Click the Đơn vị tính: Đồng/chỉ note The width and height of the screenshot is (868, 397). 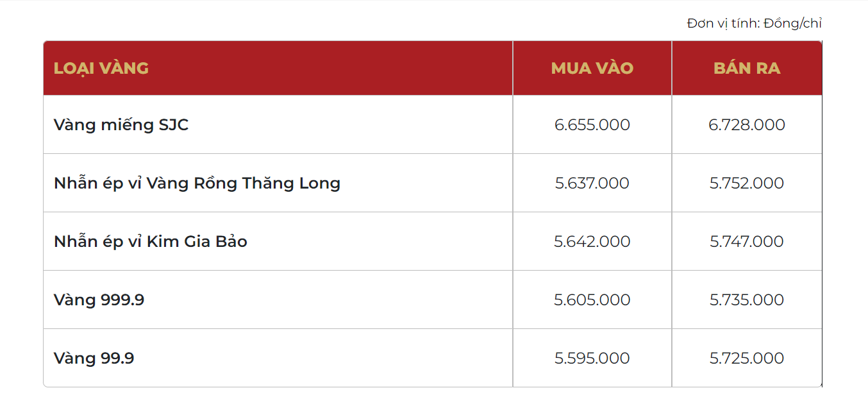pos(755,24)
